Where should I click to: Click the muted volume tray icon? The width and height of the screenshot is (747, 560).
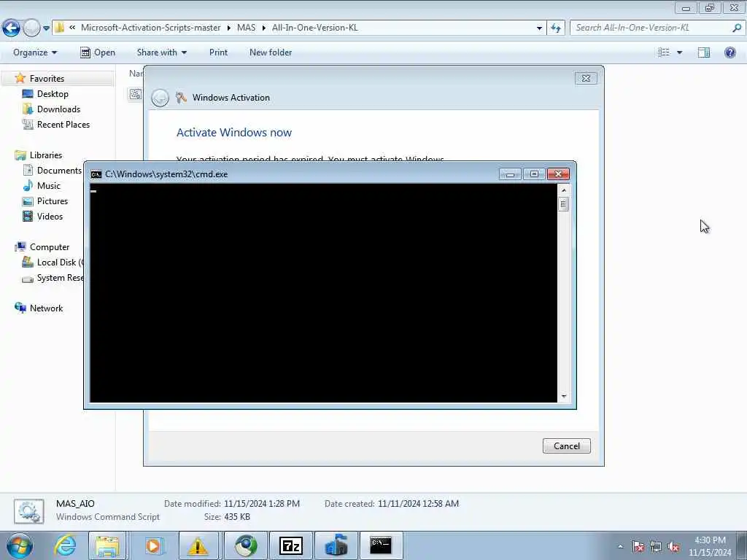click(x=673, y=547)
